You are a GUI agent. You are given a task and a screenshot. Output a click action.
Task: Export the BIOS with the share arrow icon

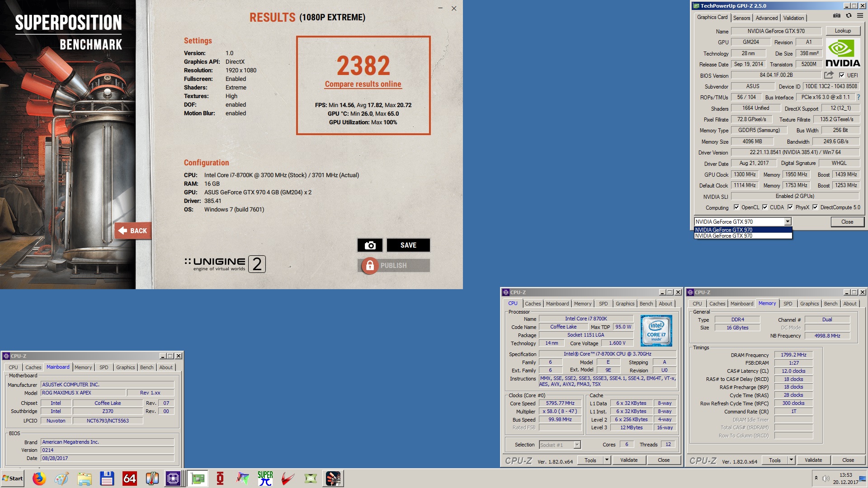click(x=829, y=75)
